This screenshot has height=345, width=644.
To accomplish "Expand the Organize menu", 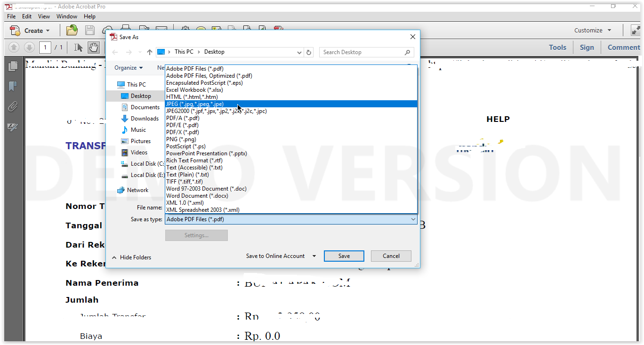I will 129,67.
